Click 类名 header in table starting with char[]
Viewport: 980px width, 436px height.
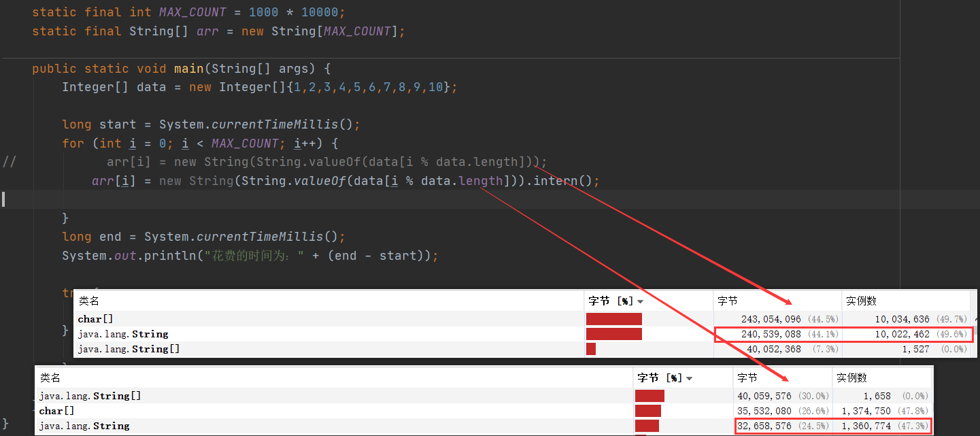(88, 301)
